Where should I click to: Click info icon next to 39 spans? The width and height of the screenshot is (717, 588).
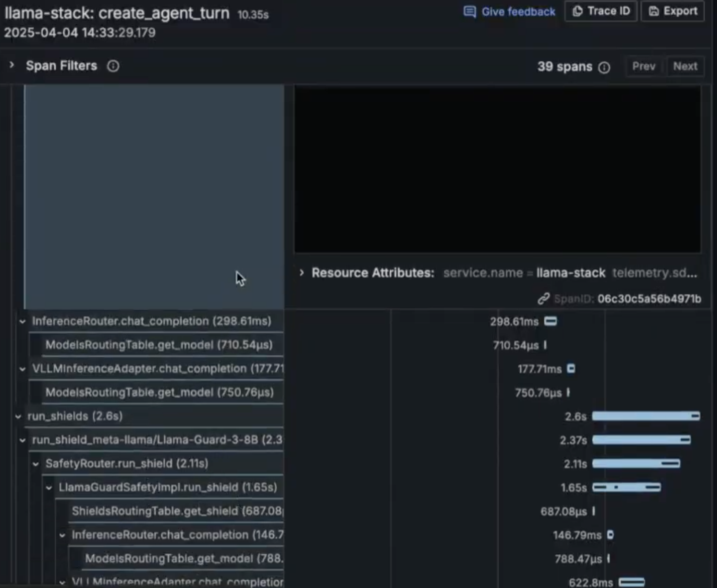click(604, 67)
